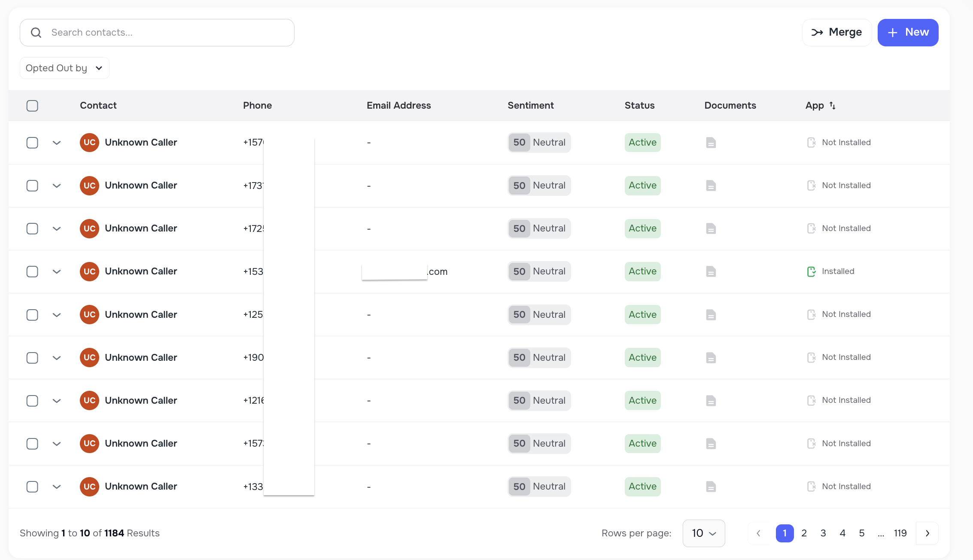The width and height of the screenshot is (973, 560).
Task: Click the next page chevron arrow
Action: point(927,533)
